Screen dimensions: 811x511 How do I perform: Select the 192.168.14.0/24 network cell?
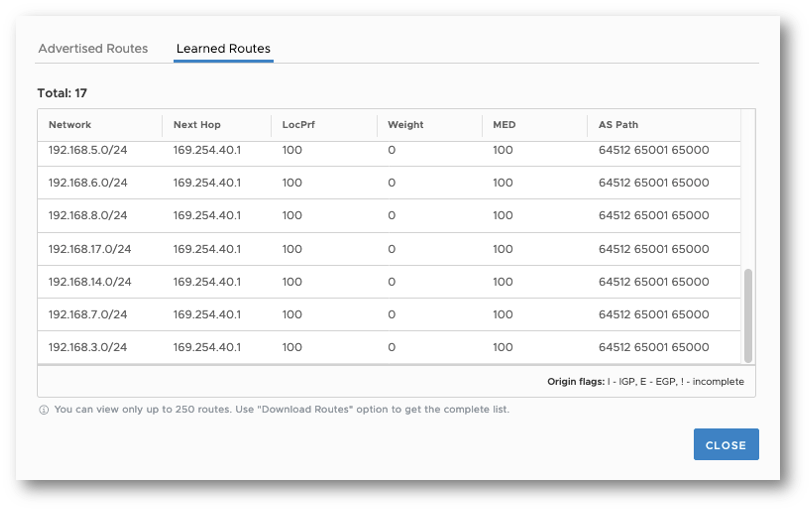[90, 282]
